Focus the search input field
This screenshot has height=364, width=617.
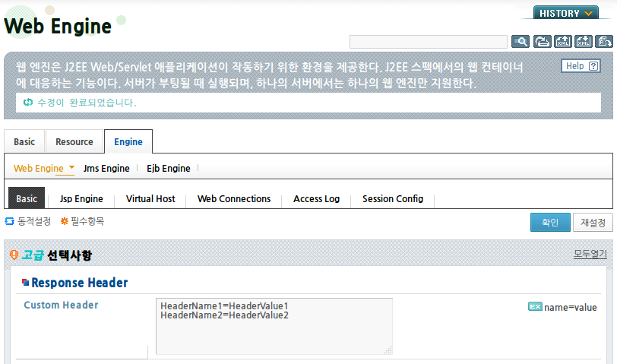coord(428,42)
